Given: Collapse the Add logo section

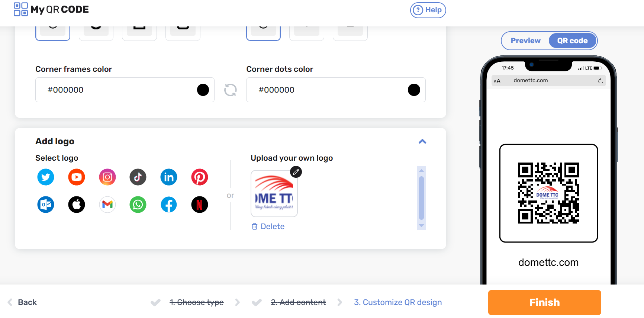Looking at the screenshot, I should pyautogui.click(x=422, y=141).
